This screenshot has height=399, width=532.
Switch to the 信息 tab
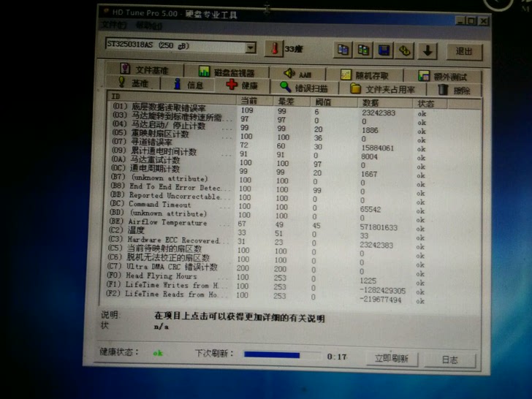pyautogui.click(x=188, y=84)
